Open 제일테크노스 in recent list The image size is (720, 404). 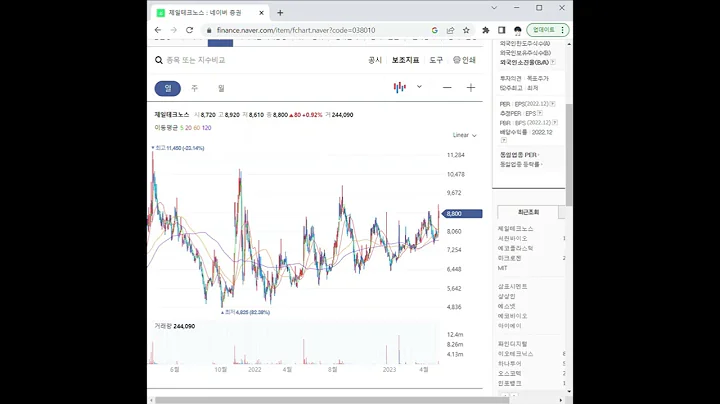pyautogui.click(x=516, y=229)
